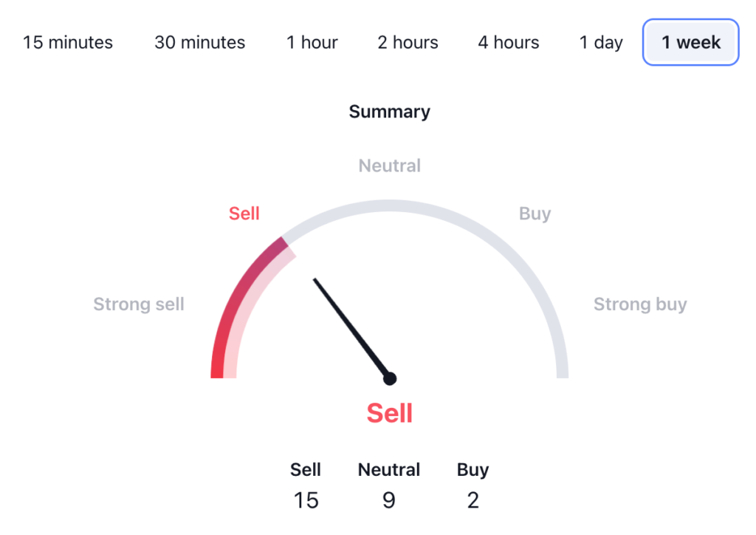The image size is (756, 535).
Task: Click the black gauge needle pointer
Action: point(351,327)
